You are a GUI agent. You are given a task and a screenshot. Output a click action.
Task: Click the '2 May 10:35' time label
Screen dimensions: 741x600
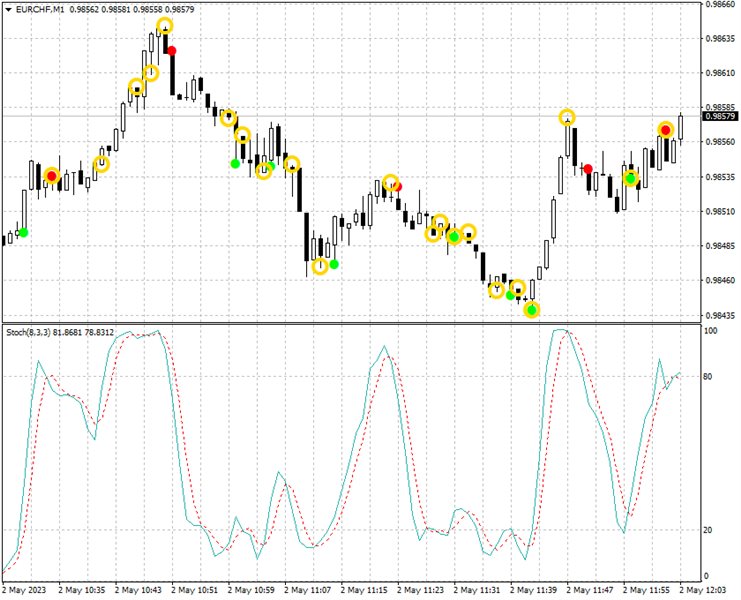click(x=82, y=590)
